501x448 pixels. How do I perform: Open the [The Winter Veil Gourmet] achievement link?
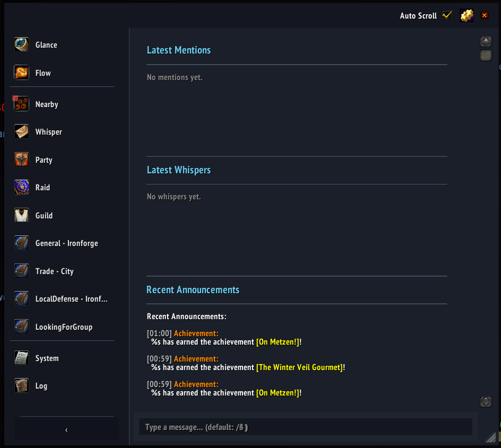299,367
